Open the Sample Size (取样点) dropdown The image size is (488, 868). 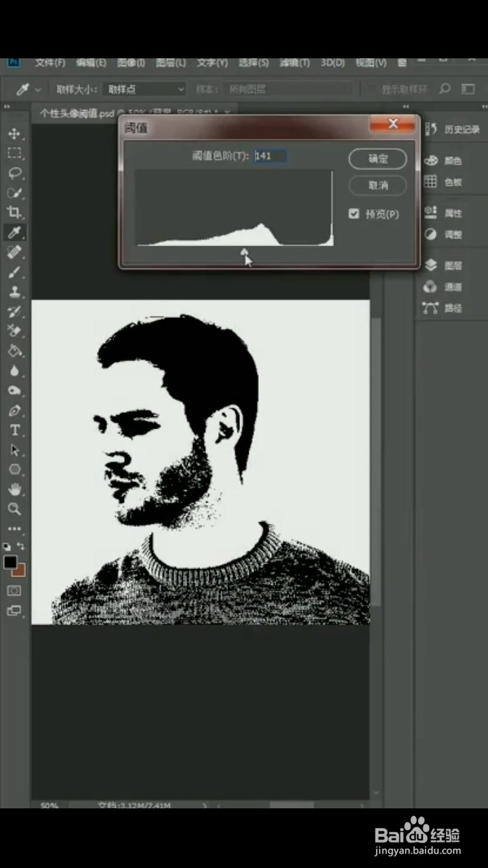tap(145, 89)
